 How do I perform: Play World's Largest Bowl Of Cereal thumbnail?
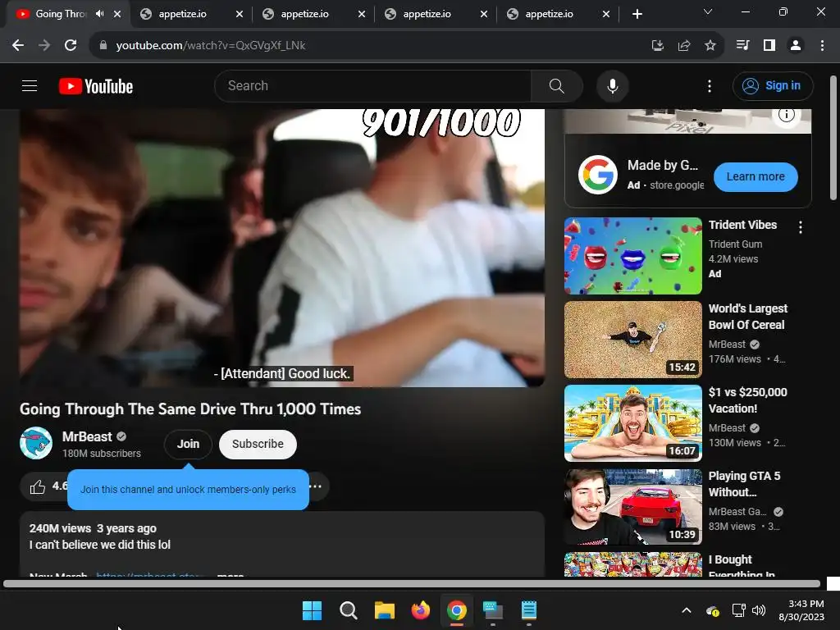(632, 339)
